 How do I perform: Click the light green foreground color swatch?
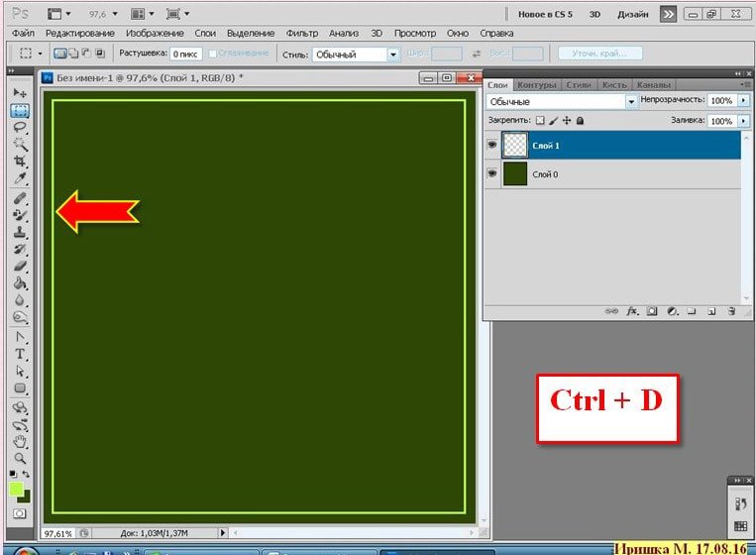tap(17, 489)
